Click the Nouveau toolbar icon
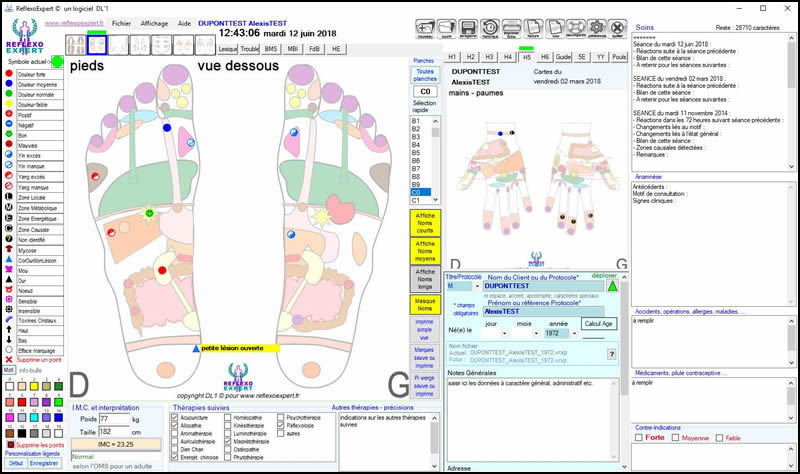This screenshot has height=474, width=800. pos(425,27)
